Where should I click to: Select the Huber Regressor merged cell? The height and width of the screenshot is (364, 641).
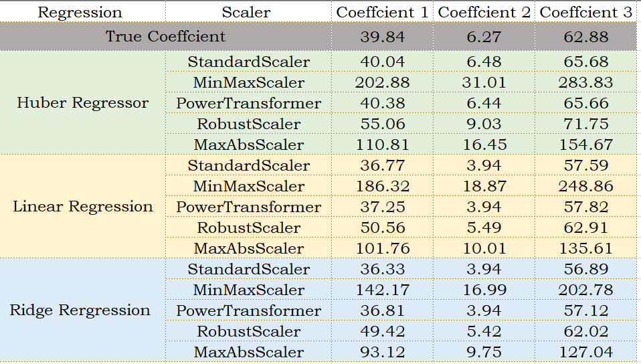pyautogui.click(x=83, y=103)
